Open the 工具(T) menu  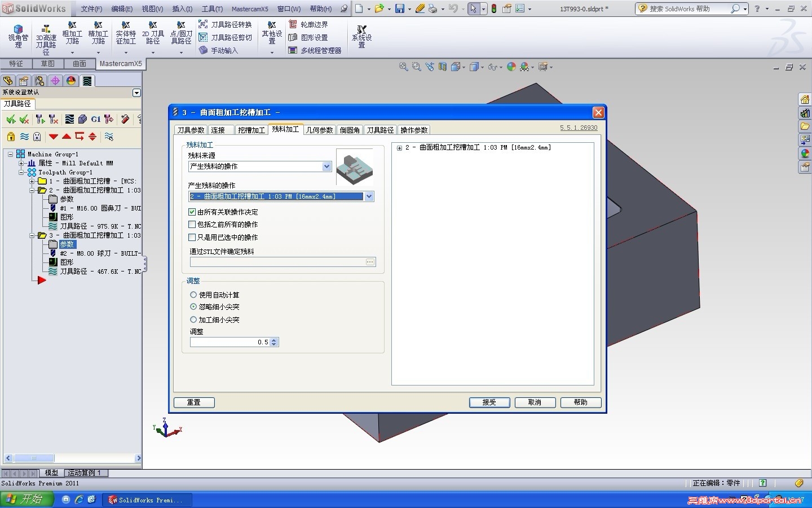coord(212,9)
